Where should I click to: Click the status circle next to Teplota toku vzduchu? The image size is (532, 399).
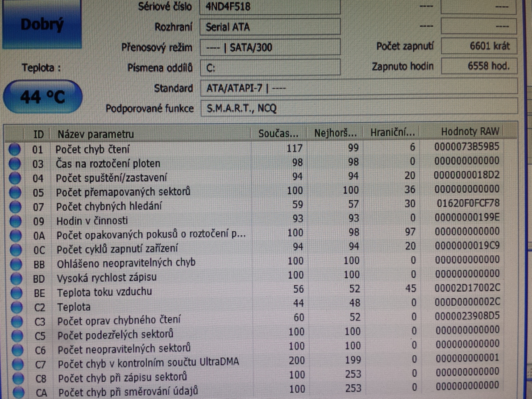[x=16, y=293]
